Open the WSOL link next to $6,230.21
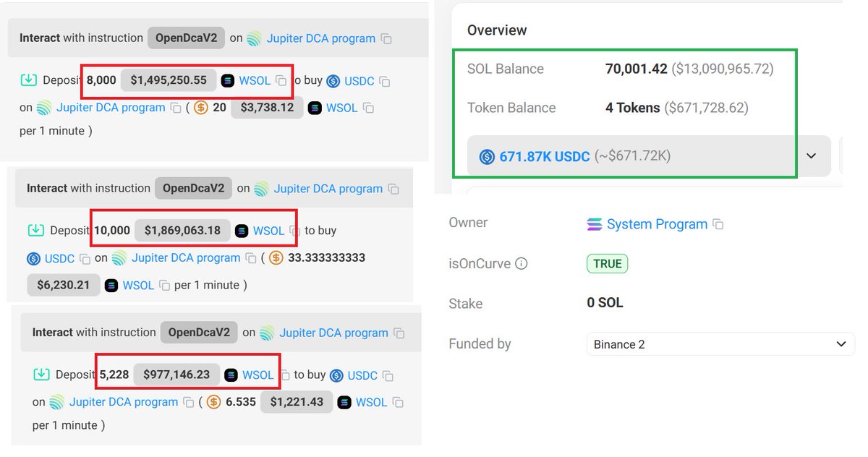The image size is (868, 457). pos(138,285)
